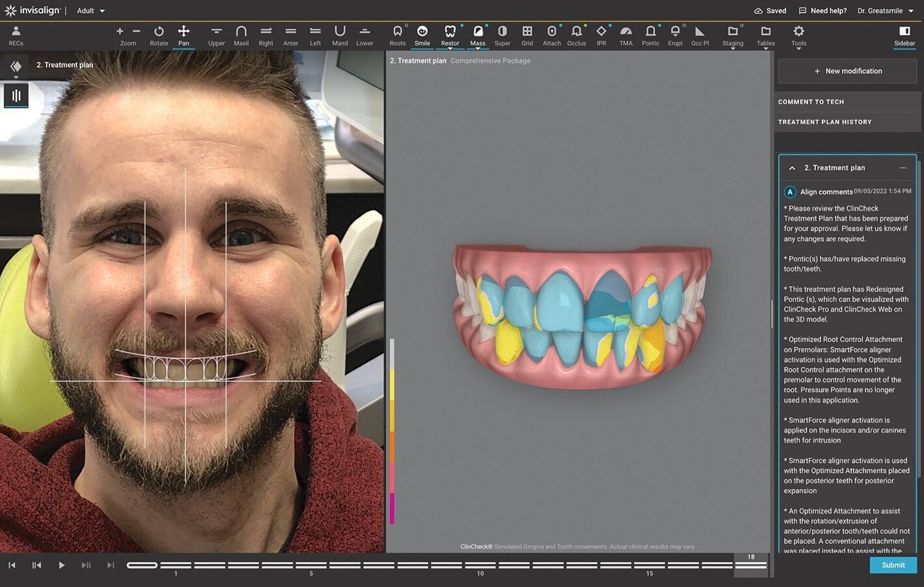Click New modification
Viewport: 924px width, 587px height.
pos(847,71)
